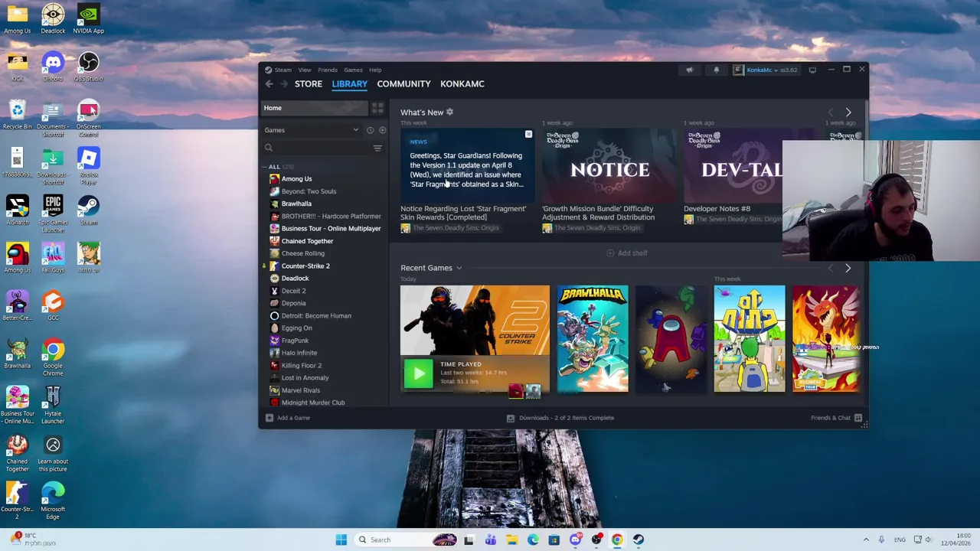Click the Downloads status icon

pyautogui.click(x=511, y=418)
